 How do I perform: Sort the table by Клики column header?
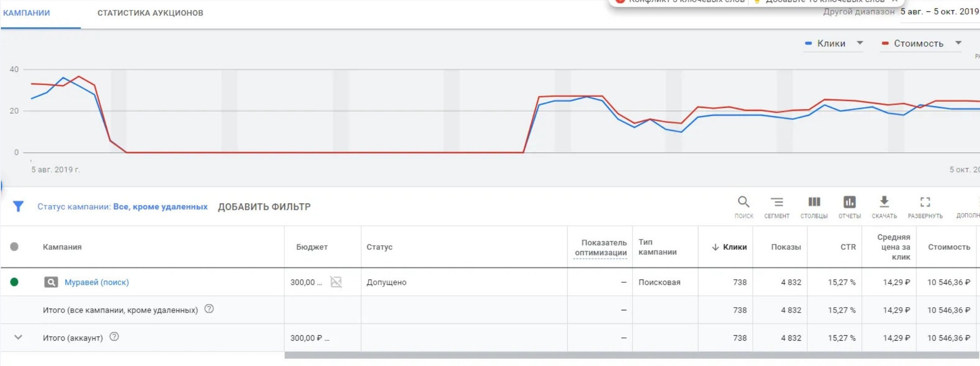[734, 247]
